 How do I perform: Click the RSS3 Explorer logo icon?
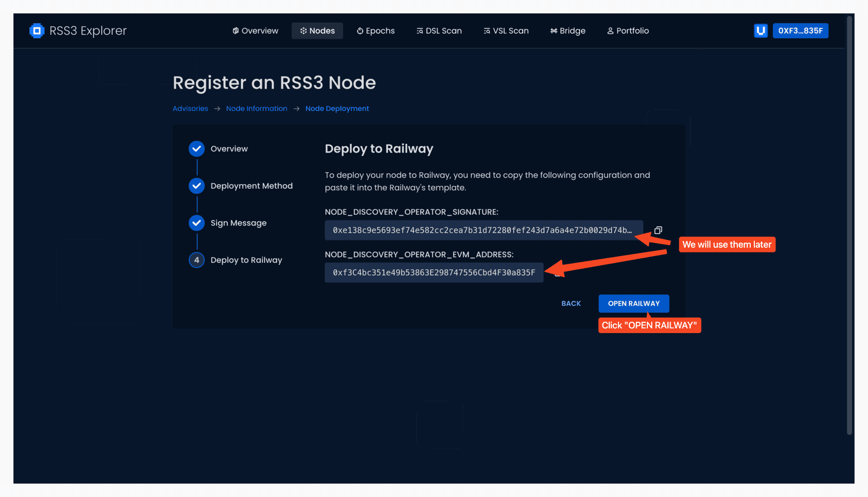(x=37, y=31)
